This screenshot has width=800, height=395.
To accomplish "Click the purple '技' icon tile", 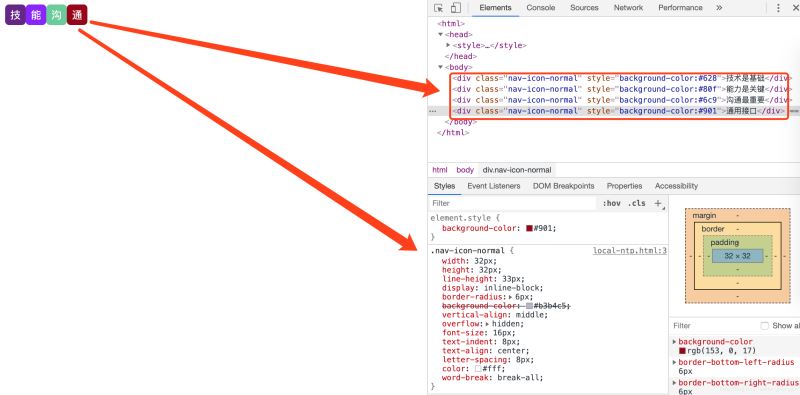I will click(15, 15).
